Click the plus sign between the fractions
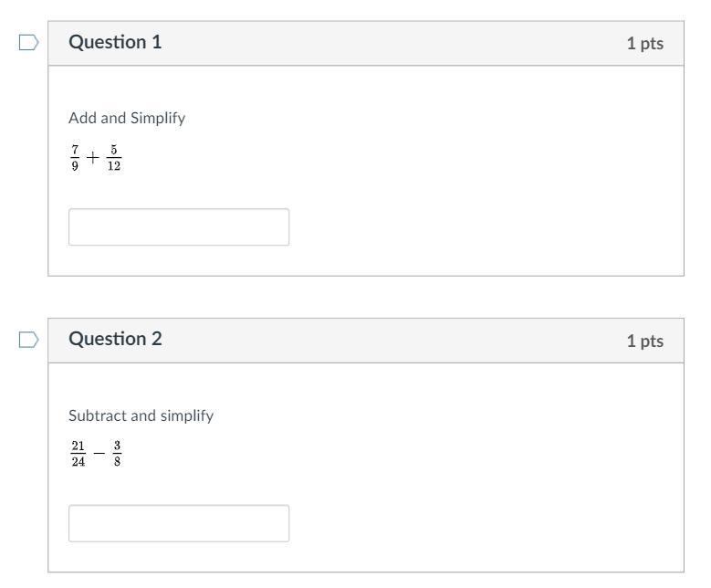This screenshot has height=588, width=711. pos(92,158)
